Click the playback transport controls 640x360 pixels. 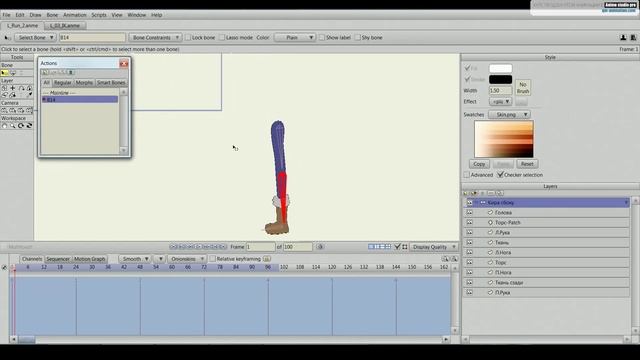(198, 247)
